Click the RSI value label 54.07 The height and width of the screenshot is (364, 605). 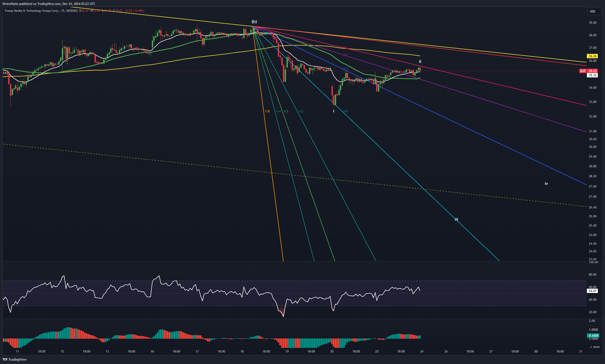(x=592, y=291)
